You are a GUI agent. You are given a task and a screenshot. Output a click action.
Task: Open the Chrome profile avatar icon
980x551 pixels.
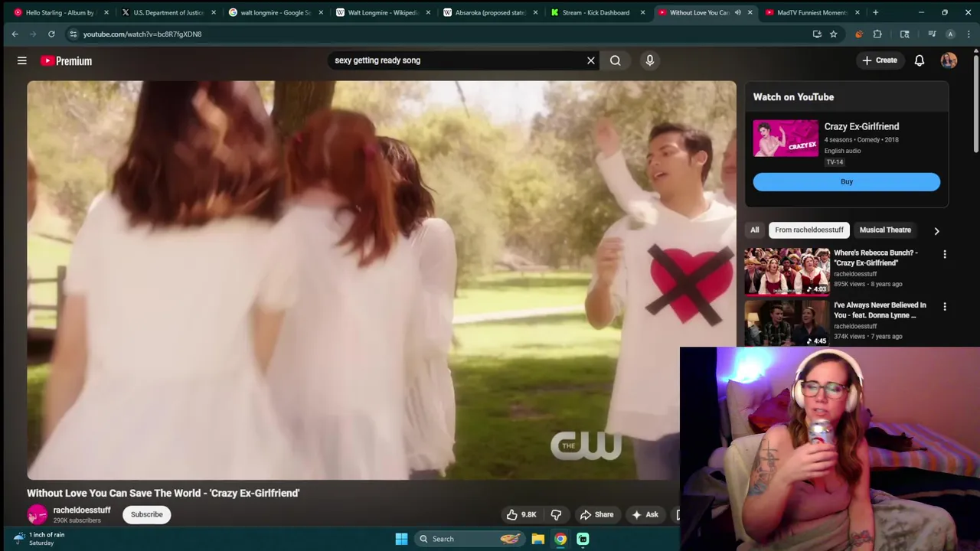[x=950, y=34]
